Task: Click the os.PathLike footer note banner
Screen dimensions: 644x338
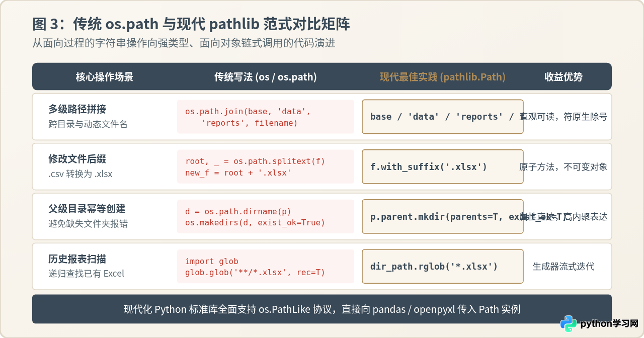Action: (x=322, y=309)
